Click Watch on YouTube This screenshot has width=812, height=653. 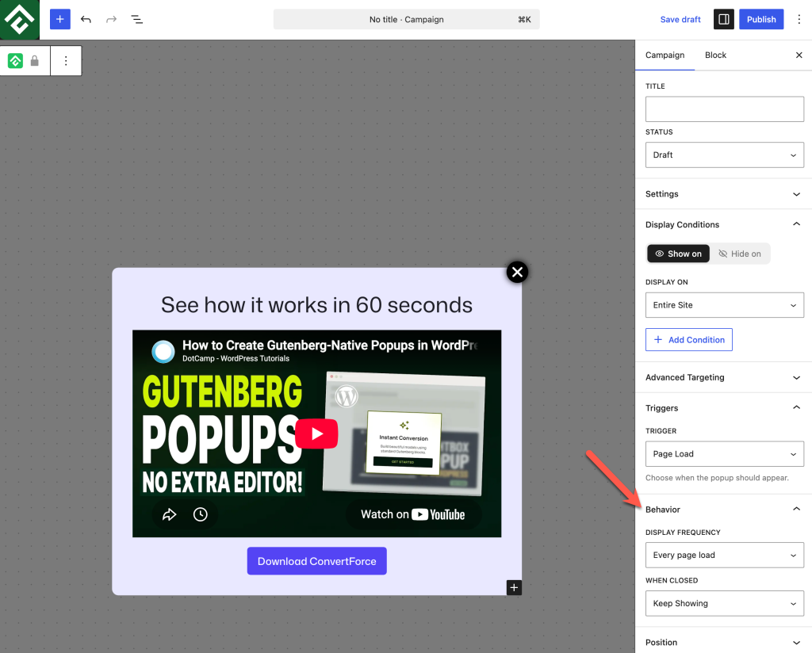(x=412, y=514)
